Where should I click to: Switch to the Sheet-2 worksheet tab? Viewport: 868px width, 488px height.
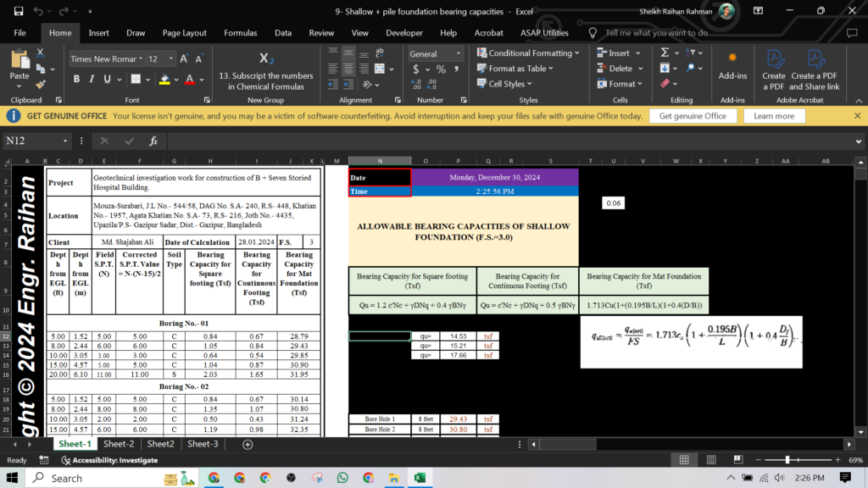click(119, 443)
